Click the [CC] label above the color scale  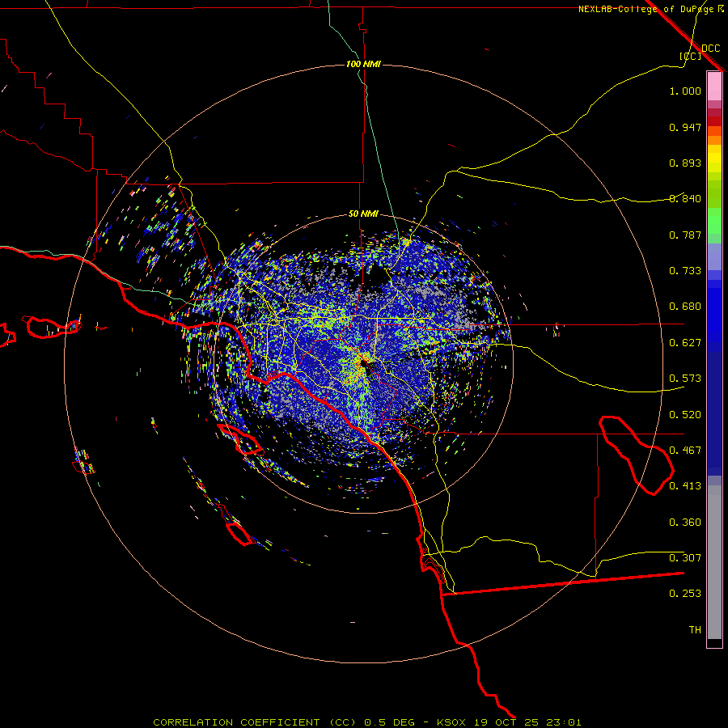[690, 56]
